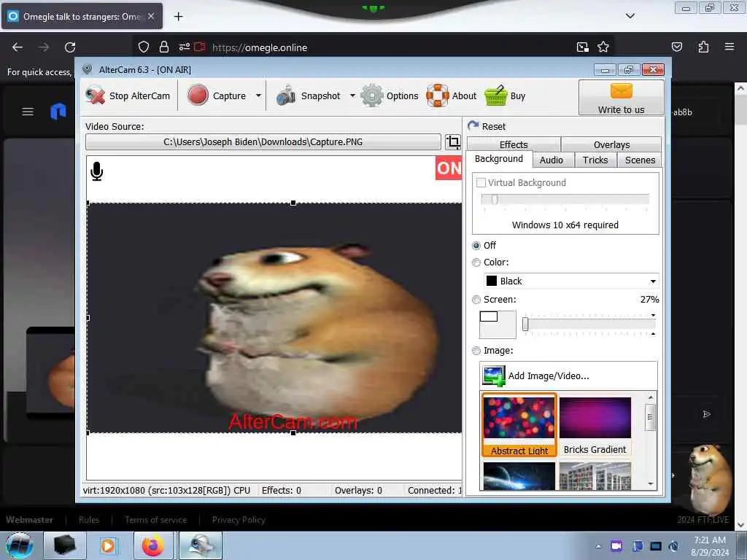Enable Virtual Background checkbox

[x=481, y=182]
